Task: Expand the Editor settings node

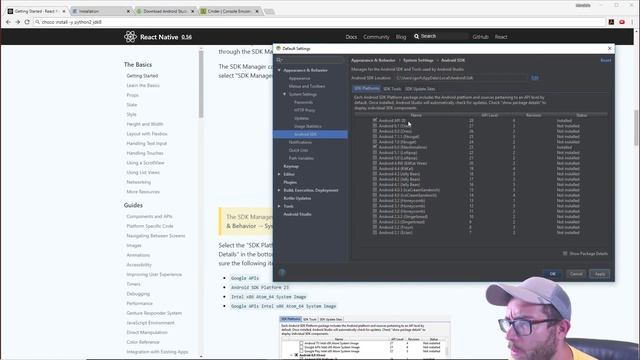Action: tap(279, 174)
